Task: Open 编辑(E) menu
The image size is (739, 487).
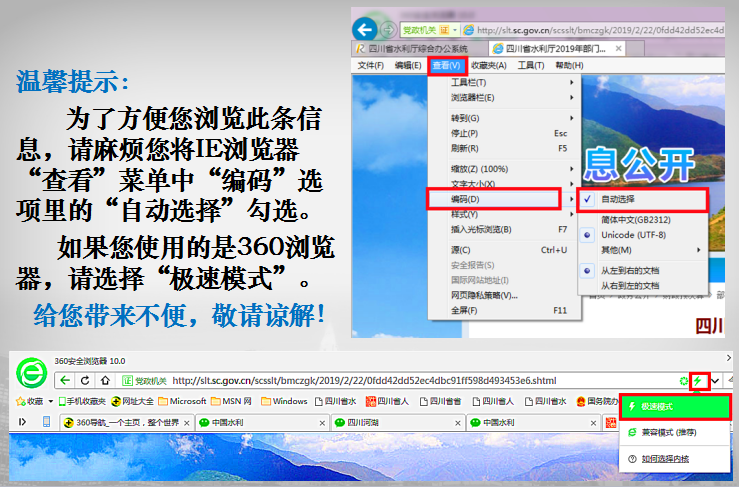Action: coord(408,66)
